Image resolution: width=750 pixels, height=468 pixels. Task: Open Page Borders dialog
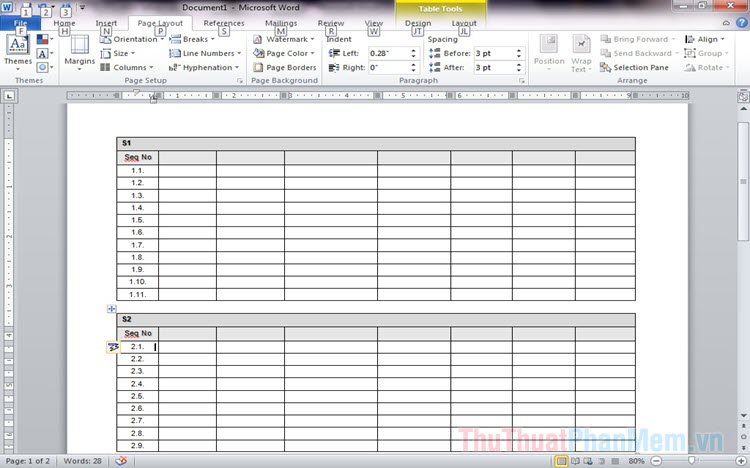(285, 67)
